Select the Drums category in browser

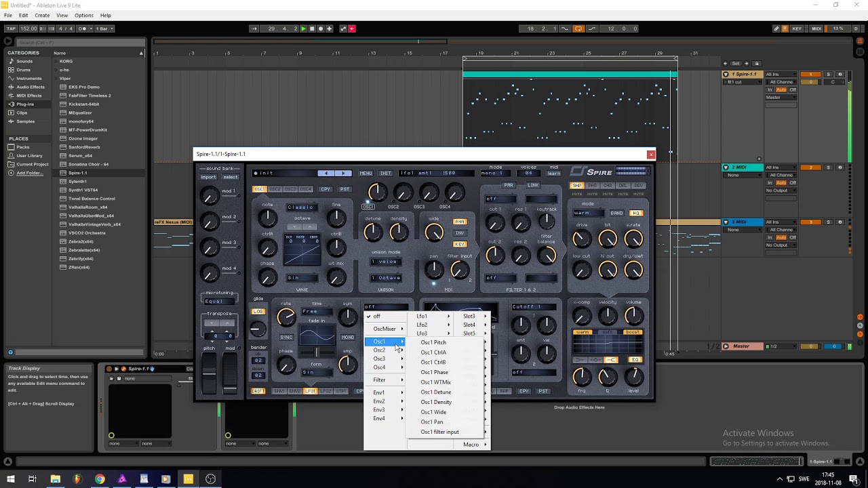coord(23,70)
